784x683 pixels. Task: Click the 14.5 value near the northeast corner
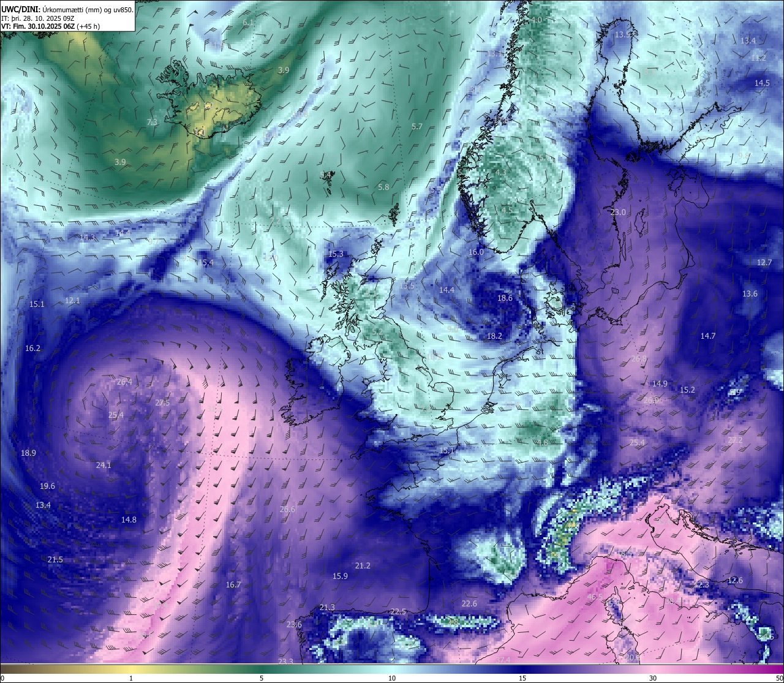762,83
